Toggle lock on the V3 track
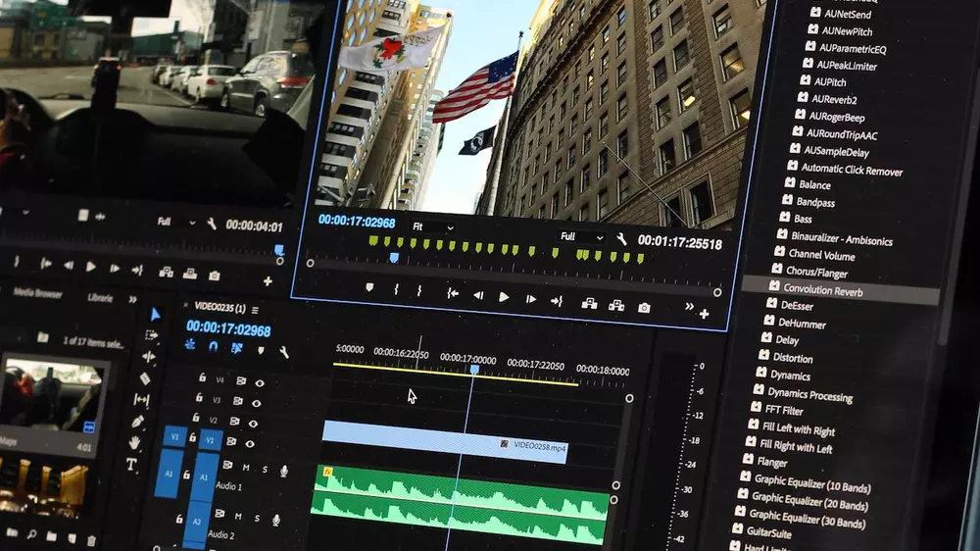This screenshot has width=980, height=551. click(201, 399)
